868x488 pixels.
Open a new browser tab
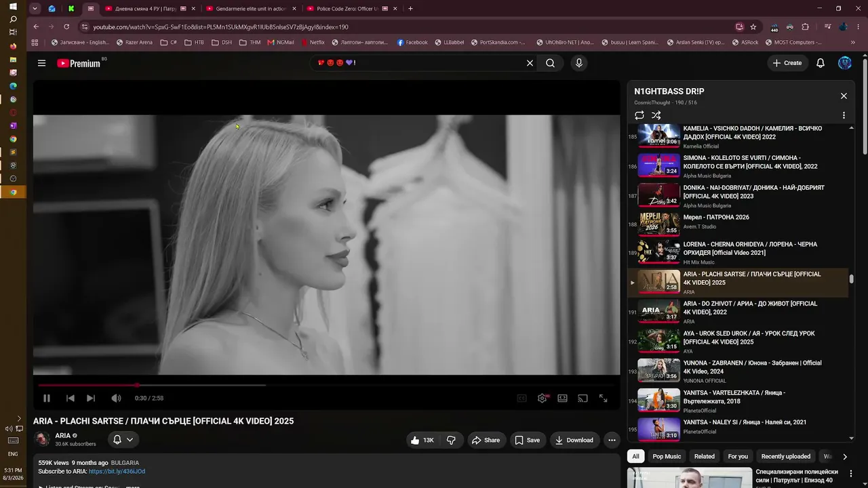point(410,9)
